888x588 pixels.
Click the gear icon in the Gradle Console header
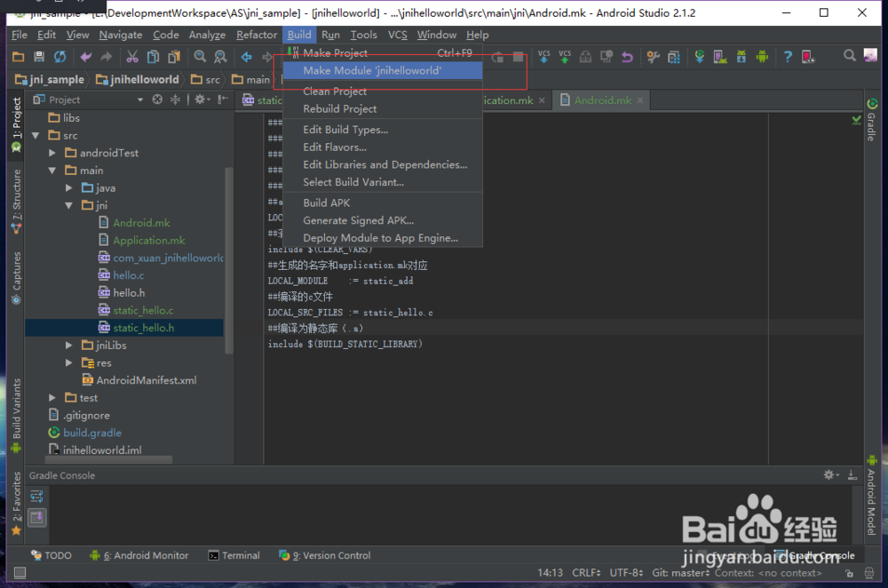pos(829,474)
